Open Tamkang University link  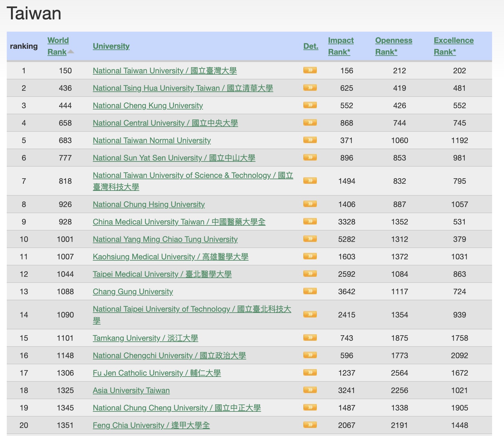(146, 338)
